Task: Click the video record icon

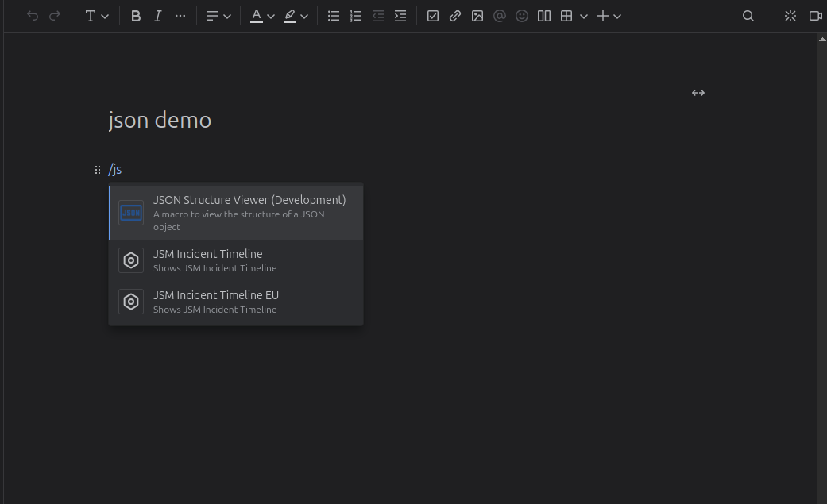Action: (x=815, y=16)
